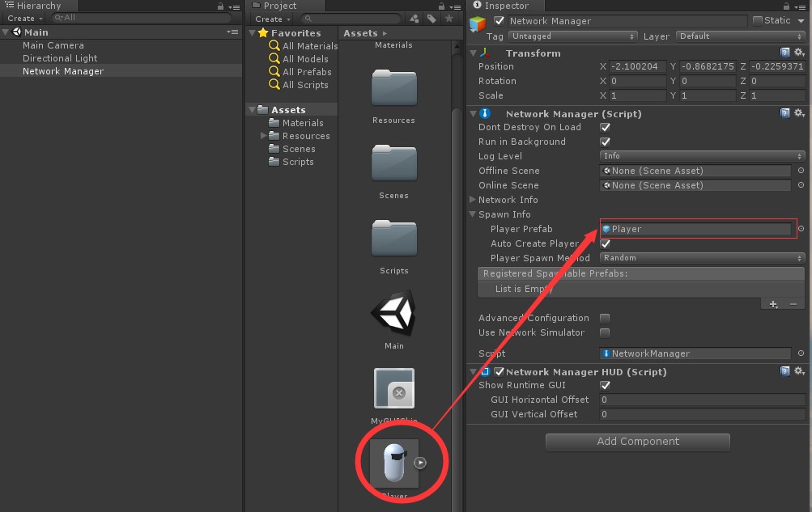This screenshot has width=812, height=512.
Task: Open the Log Level dropdown
Action: pyautogui.click(x=700, y=156)
